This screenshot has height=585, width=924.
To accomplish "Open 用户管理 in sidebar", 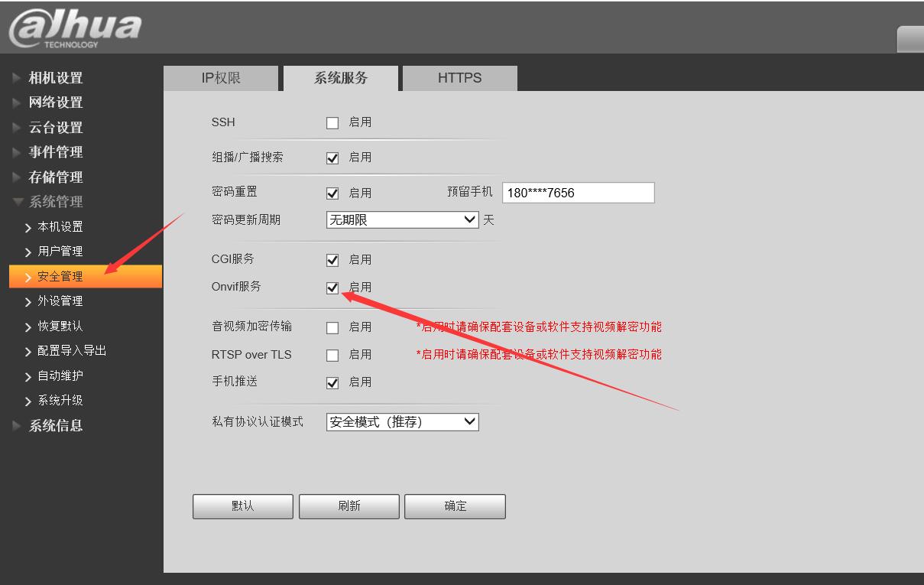I will pos(60,252).
